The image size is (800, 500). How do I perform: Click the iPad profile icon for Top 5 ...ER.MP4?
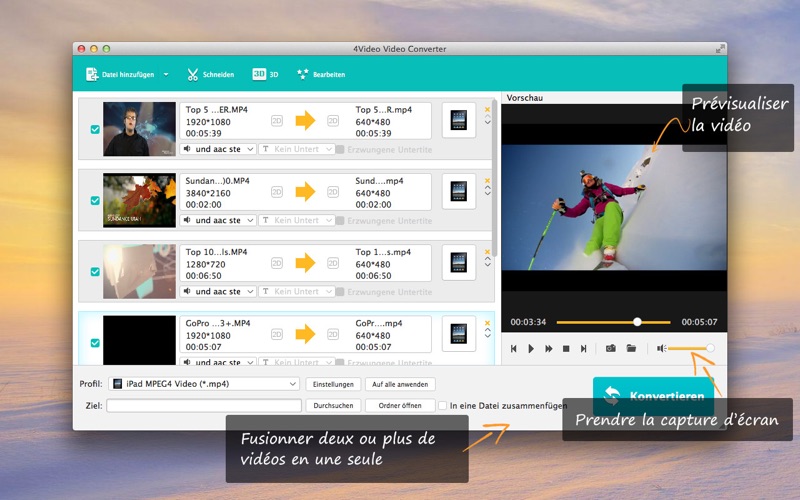tap(459, 120)
